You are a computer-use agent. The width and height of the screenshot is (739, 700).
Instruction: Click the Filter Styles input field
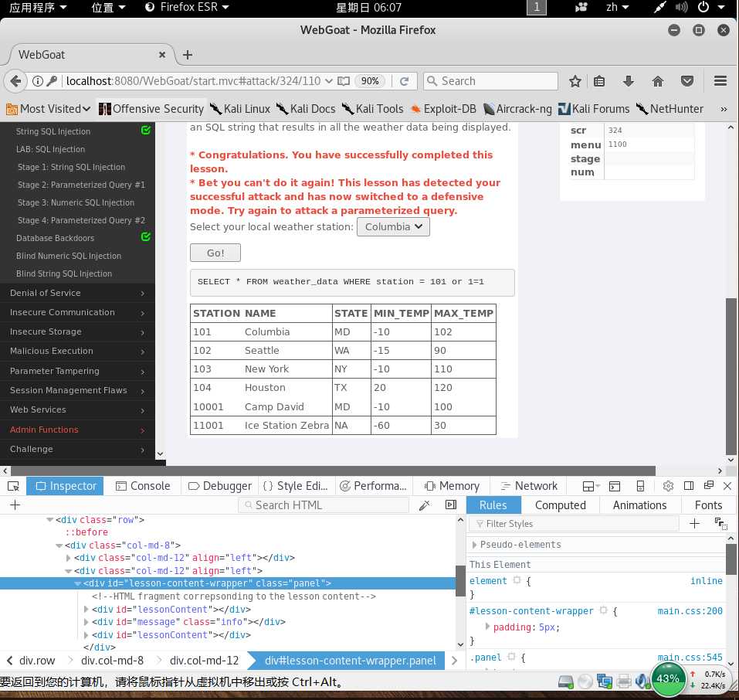tap(575, 524)
